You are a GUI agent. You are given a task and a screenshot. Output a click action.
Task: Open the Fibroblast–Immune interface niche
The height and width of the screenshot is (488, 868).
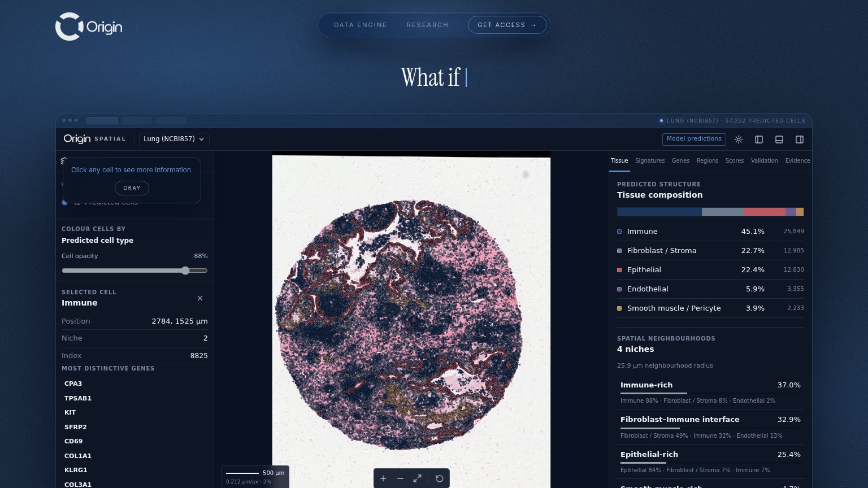[x=710, y=427]
